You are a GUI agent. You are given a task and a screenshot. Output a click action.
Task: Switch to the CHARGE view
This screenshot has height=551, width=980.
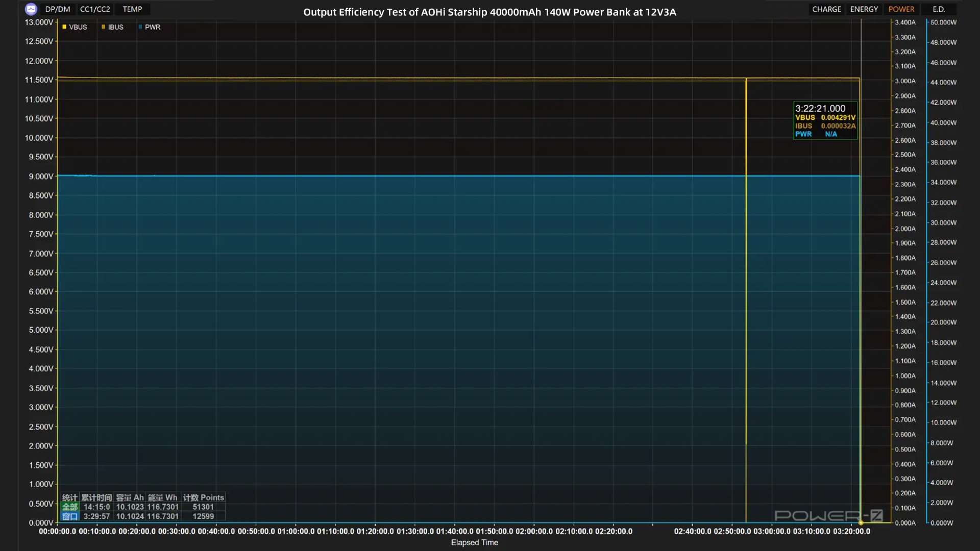(826, 9)
